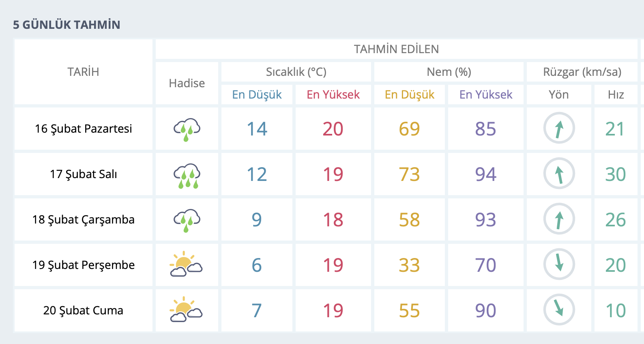
Task: Click the wind speed value 30
Action: (615, 174)
